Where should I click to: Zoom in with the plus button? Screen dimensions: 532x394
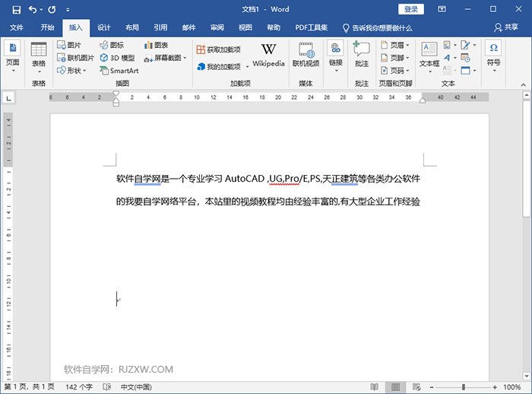[495, 387]
